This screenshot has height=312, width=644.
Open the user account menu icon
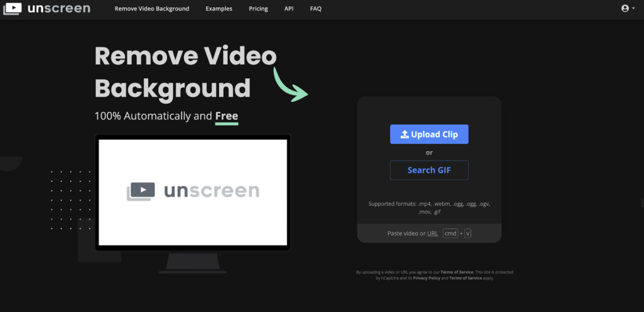[628, 8]
